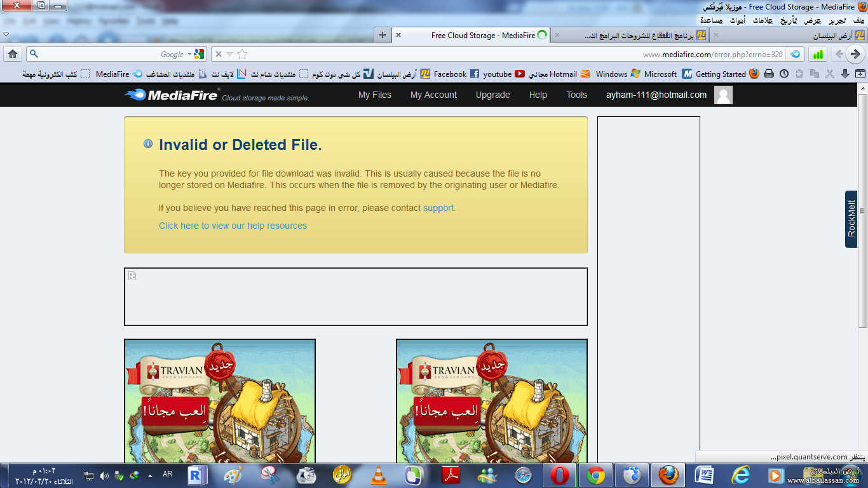This screenshot has height=488, width=868.
Task: Open the list all tabs dropdown
Action: [x=6, y=34]
